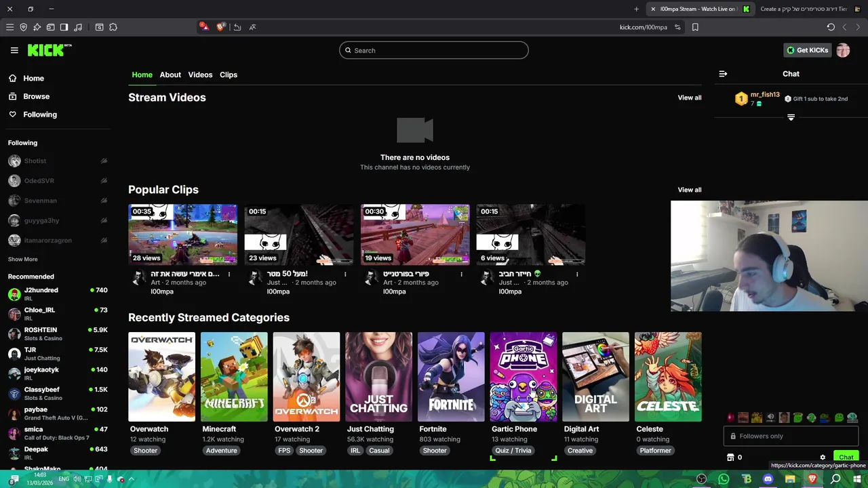Switch to the Videos tab
This screenshot has width=868, height=488.
tap(200, 75)
